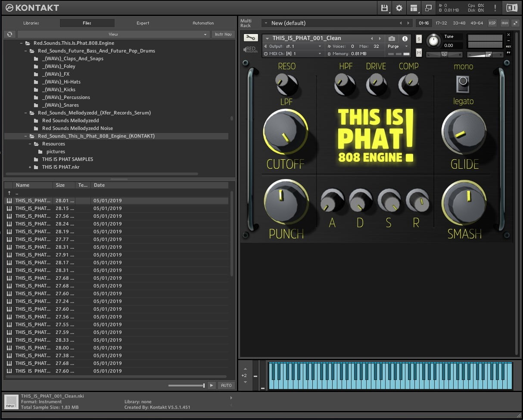Click the right arrow next to New (default)
The height and width of the screenshot is (420, 523).
(408, 23)
